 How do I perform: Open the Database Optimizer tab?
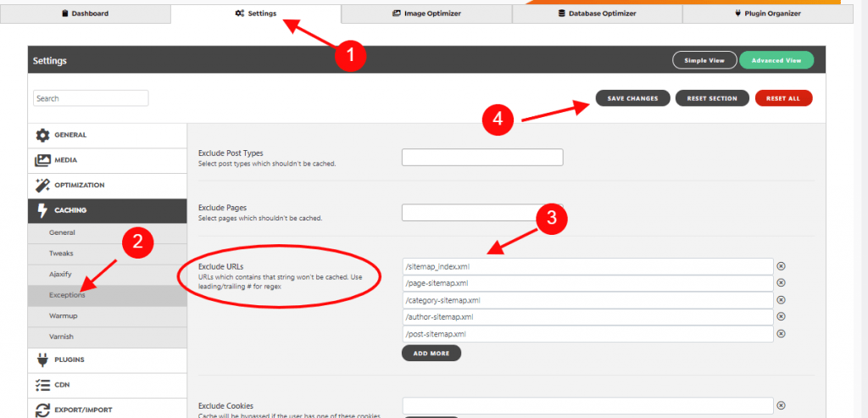point(598,14)
